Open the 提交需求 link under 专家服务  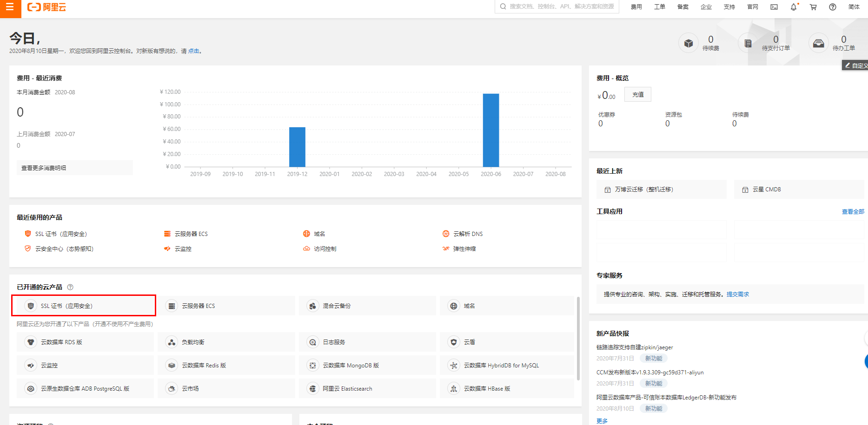(x=738, y=294)
